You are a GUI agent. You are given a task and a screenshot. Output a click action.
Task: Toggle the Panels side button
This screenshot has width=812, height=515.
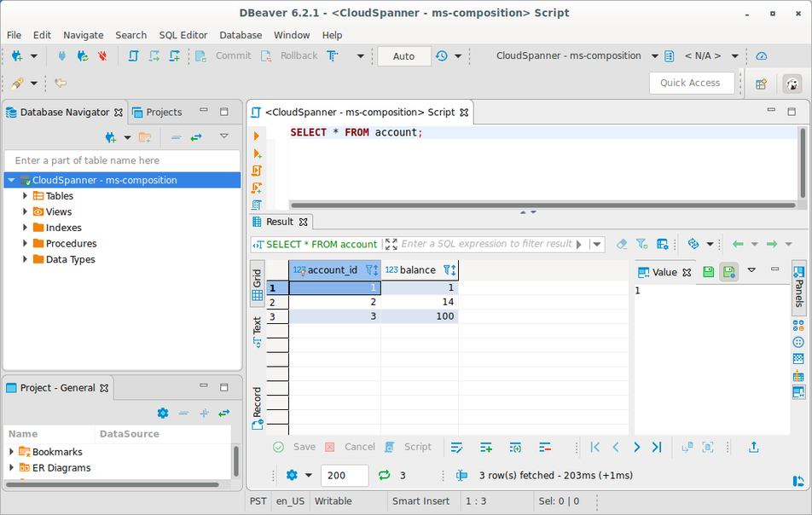[798, 286]
